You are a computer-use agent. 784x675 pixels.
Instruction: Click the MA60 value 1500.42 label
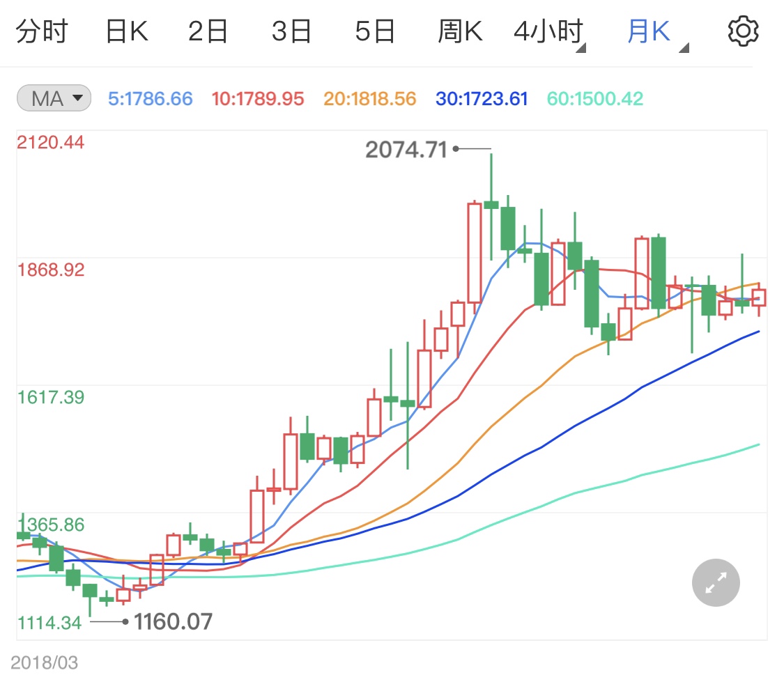pyautogui.click(x=594, y=99)
